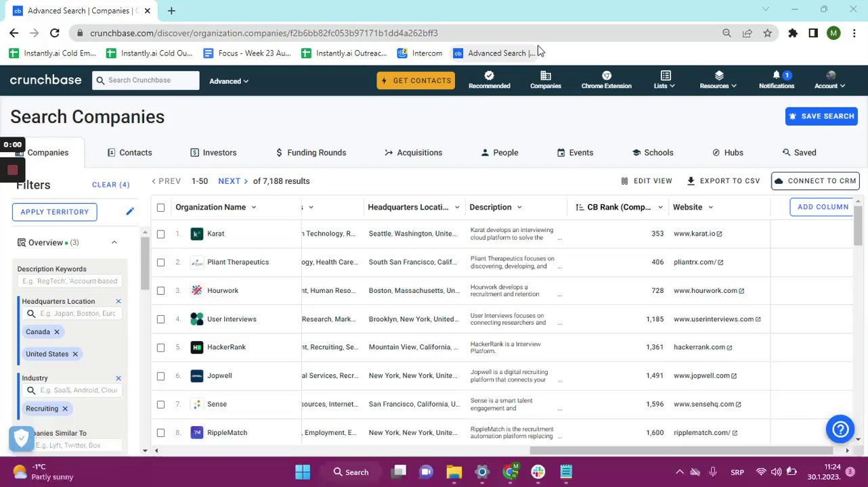
Task: Open the Resources dropdown menu
Action: coord(718,80)
